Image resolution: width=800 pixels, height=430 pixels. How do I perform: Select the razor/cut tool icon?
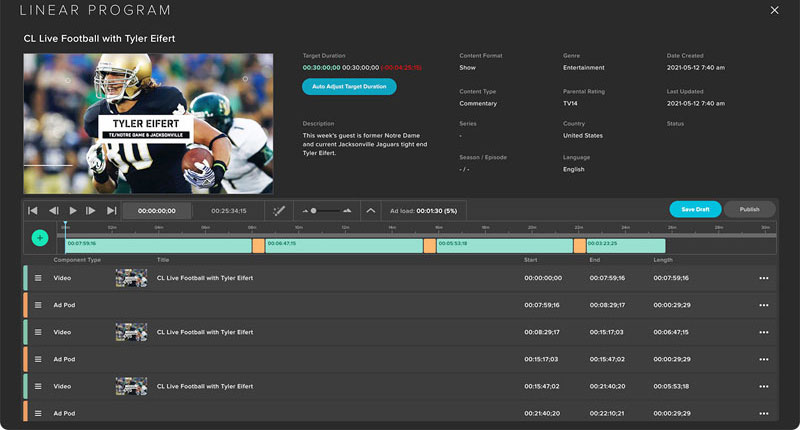point(280,211)
